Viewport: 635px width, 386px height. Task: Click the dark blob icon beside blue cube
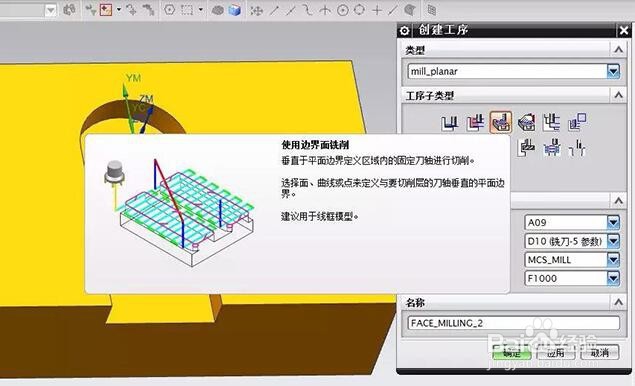pyautogui.click(x=217, y=10)
